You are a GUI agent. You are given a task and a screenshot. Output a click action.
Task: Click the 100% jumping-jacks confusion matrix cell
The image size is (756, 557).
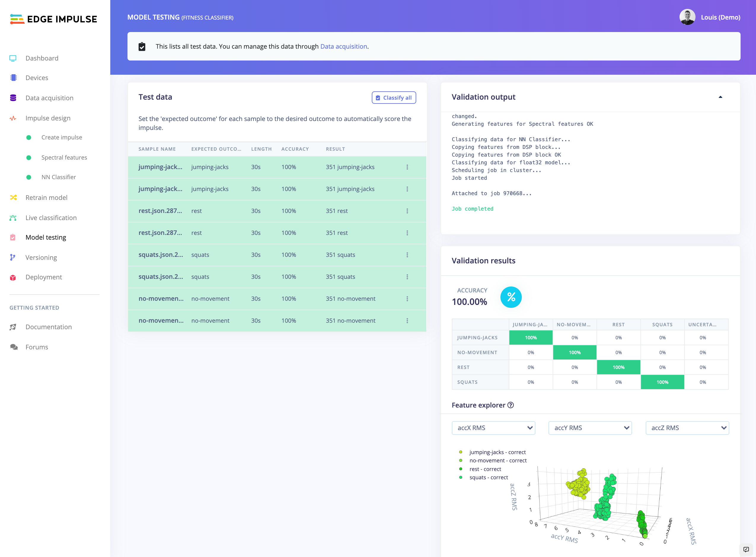(x=530, y=338)
